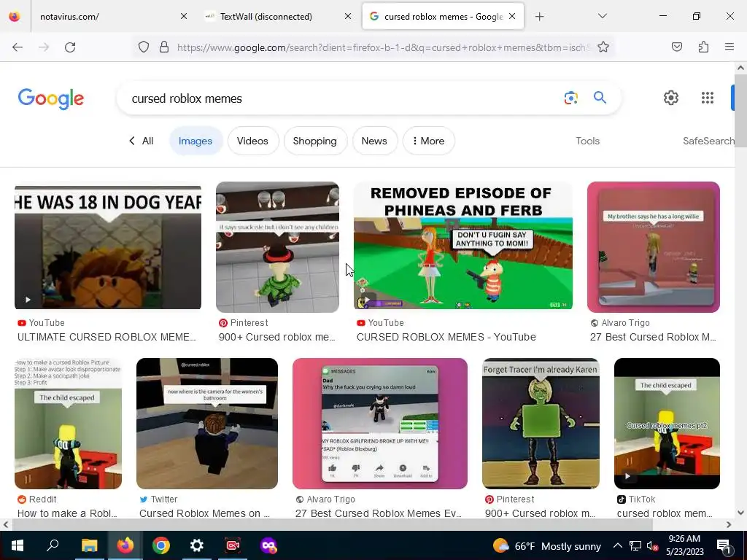Open the Roblox girlfriend broke up image
The width and height of the screenshot is (747, 560).
pyautogui.click(x=380, y=424)
